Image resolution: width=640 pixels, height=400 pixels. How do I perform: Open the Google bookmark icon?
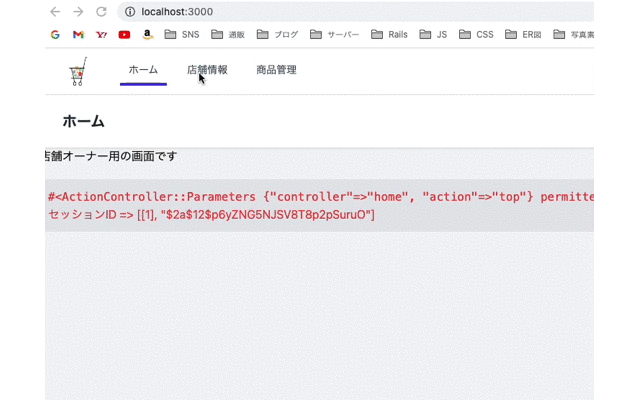(55, 34)
